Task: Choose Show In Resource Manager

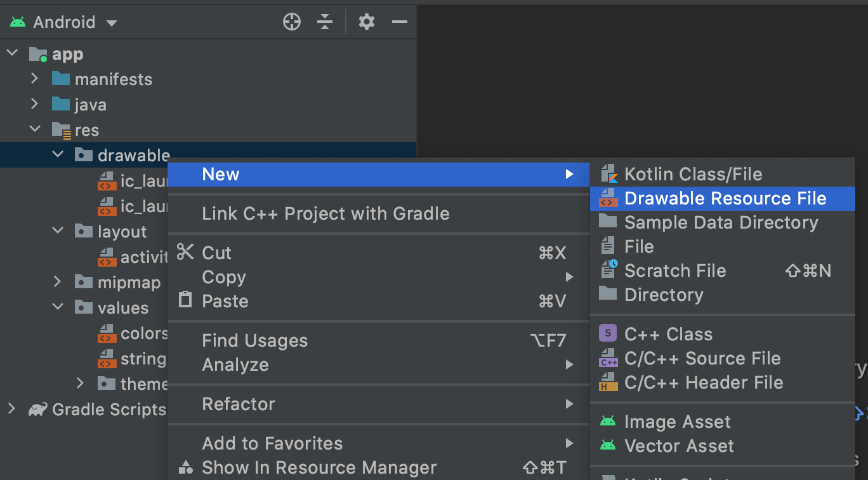Action: 379,467
